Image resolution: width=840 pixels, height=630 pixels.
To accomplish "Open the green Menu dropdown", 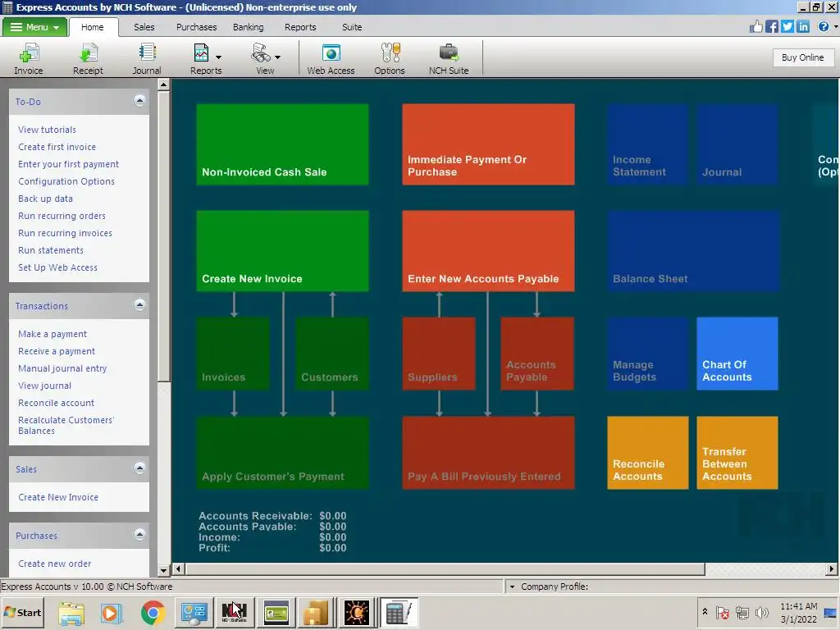I will 34,27.
